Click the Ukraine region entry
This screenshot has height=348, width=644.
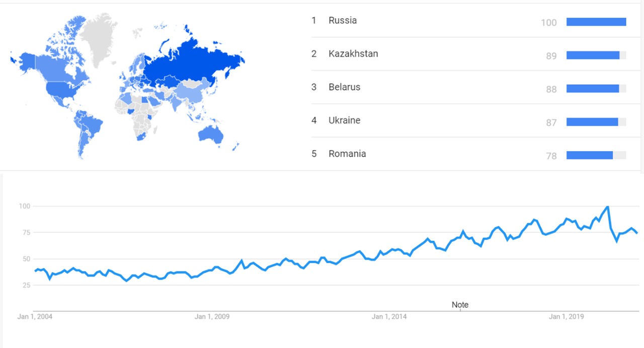coord(345,120)
